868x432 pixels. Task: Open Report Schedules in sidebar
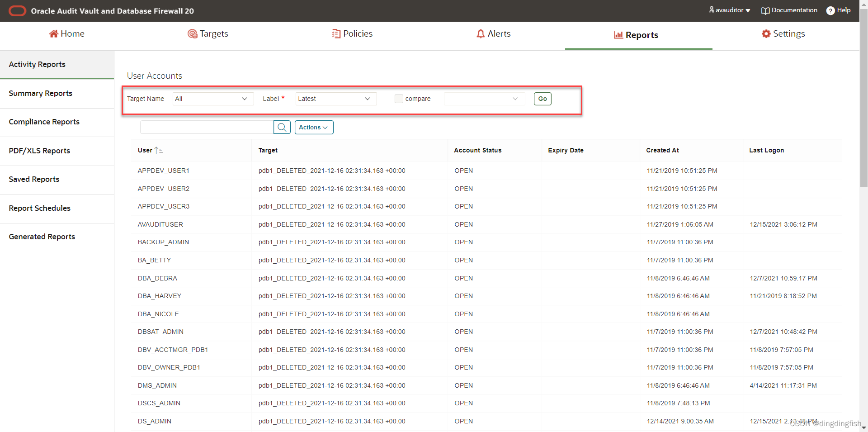pyautogui.click(x=57, y=208)
